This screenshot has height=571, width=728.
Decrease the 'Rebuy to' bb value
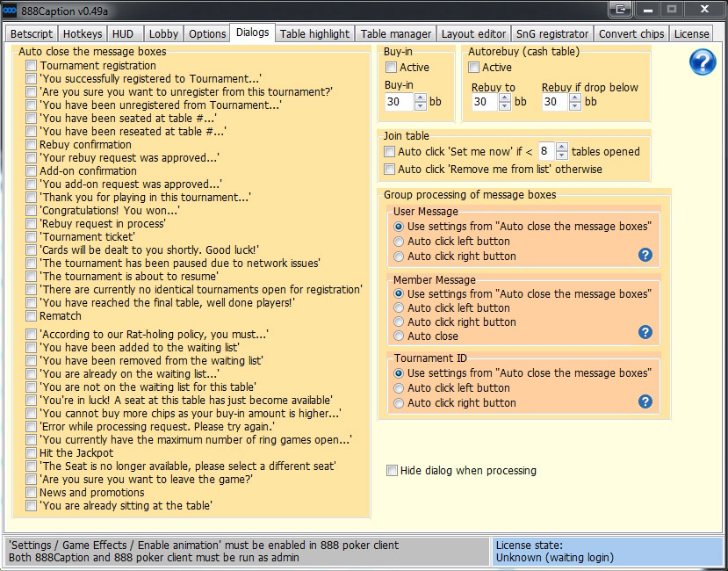pyautogui.click(x=505, y=106)
